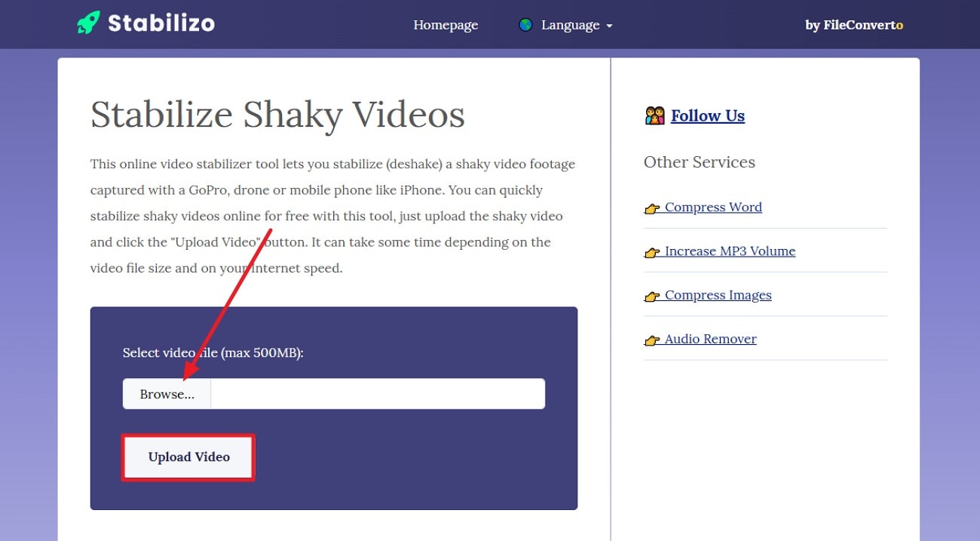Open the Stabilizo brand menu link
This screenshot has width=980, height=541.
click(144, 23)
